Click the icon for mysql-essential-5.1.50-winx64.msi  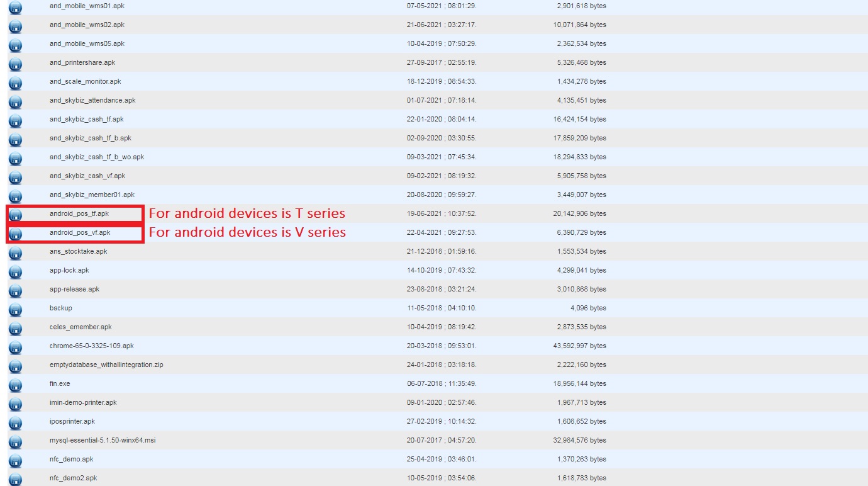[x=16, y=442]
